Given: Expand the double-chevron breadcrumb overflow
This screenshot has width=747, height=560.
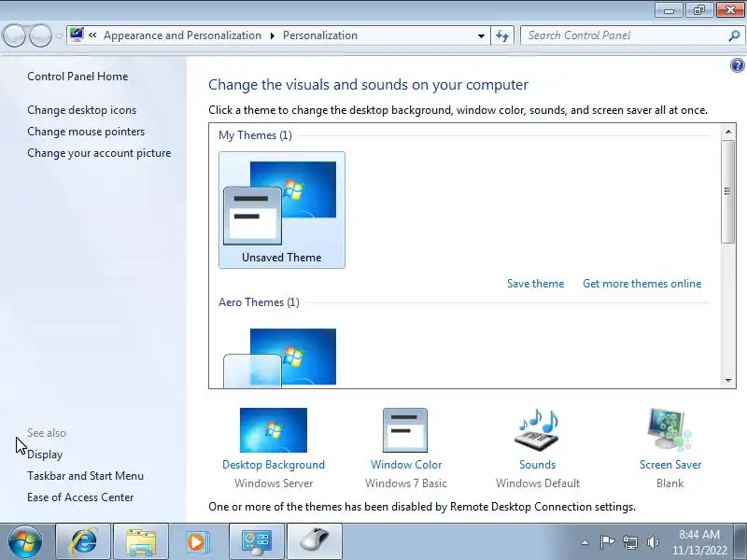Looking at the screenshot, I should pyautogui.click(x=92, y=35).
